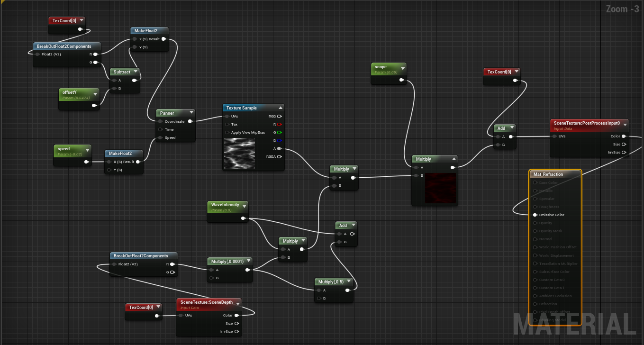
Task: Click the RGB output pin on Texture Sample
Action: coord(279,116)
